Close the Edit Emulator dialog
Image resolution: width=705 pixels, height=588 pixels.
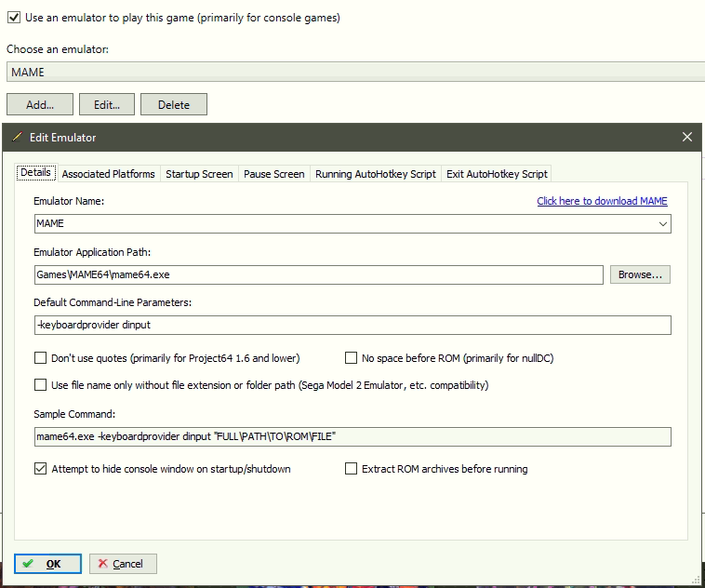(687, 137)
